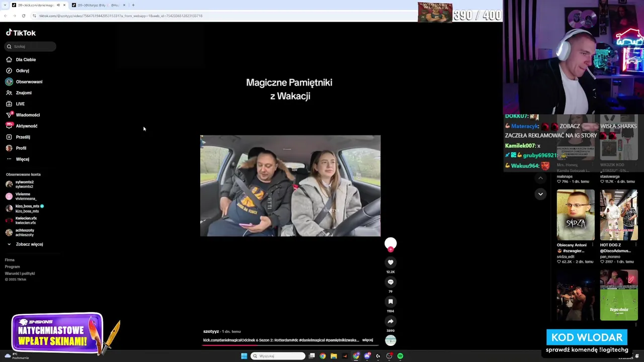This screenshot has width=644, height=362.
Task: Open kwiecien.vfx followed account
Action: point(21,221)
